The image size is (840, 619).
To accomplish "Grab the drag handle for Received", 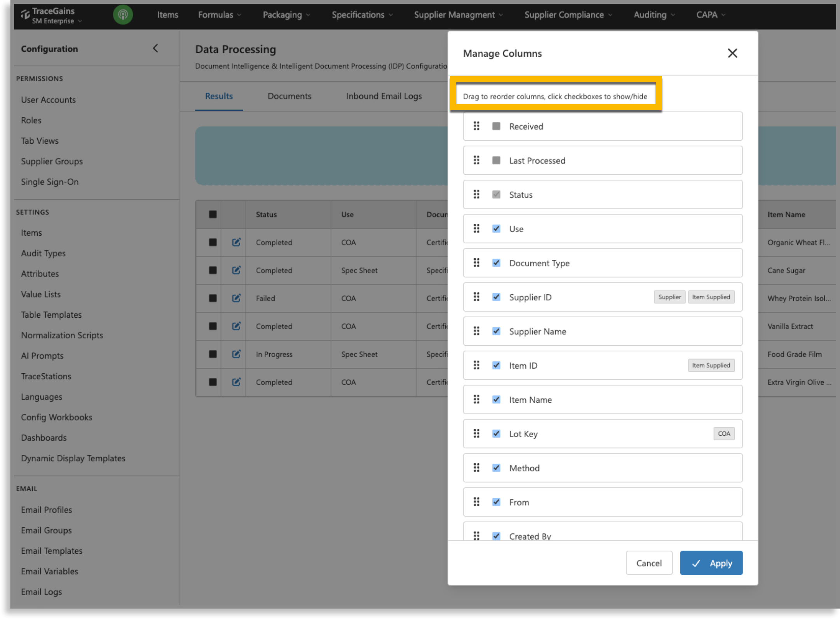I will pos(476,126).
